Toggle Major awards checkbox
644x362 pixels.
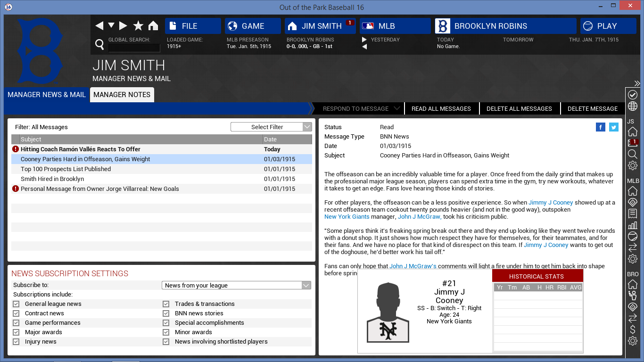pyautogui.click(x=16, y=332)
